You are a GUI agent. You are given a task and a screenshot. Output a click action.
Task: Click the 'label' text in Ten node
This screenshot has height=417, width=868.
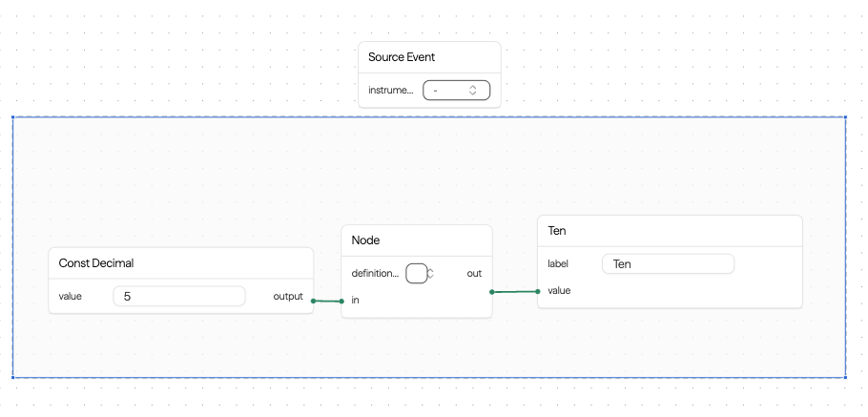click(558, 264)
